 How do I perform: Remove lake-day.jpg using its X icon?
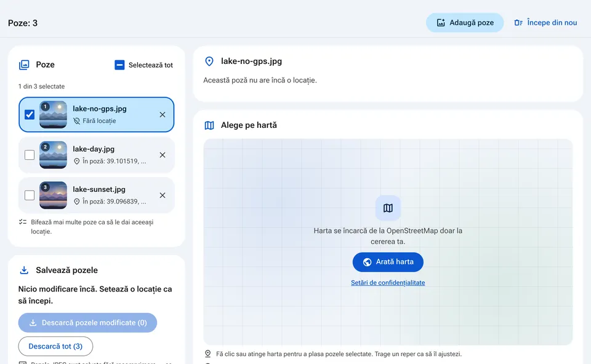pos(163,155)
